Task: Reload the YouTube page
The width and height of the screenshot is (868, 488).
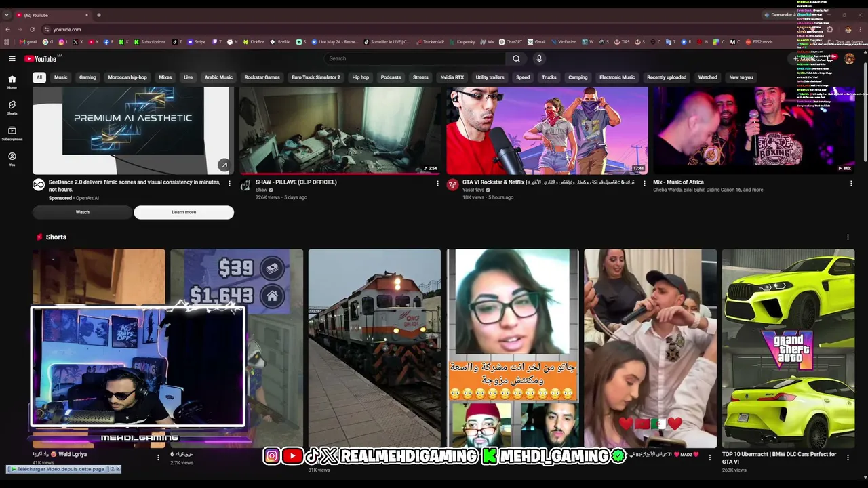Action: pyautogui.click(x=32, y=30)
